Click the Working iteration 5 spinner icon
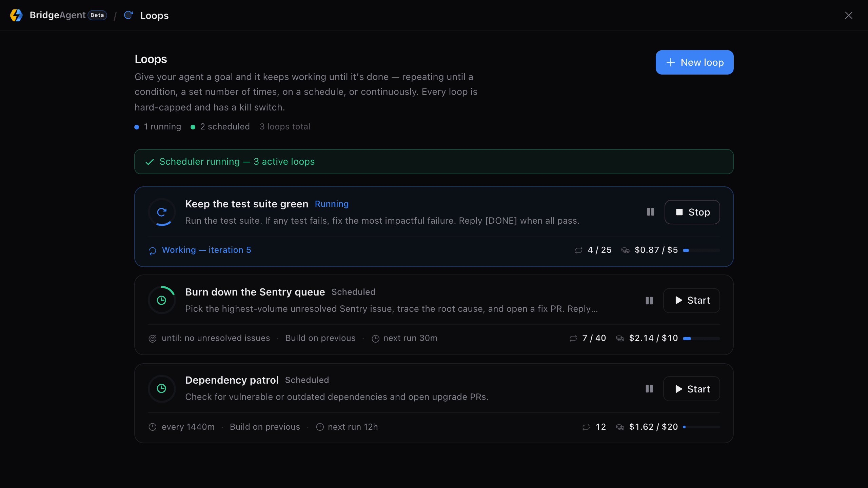The height and width of the screenshot is (488, 868). tap(153, 250)
